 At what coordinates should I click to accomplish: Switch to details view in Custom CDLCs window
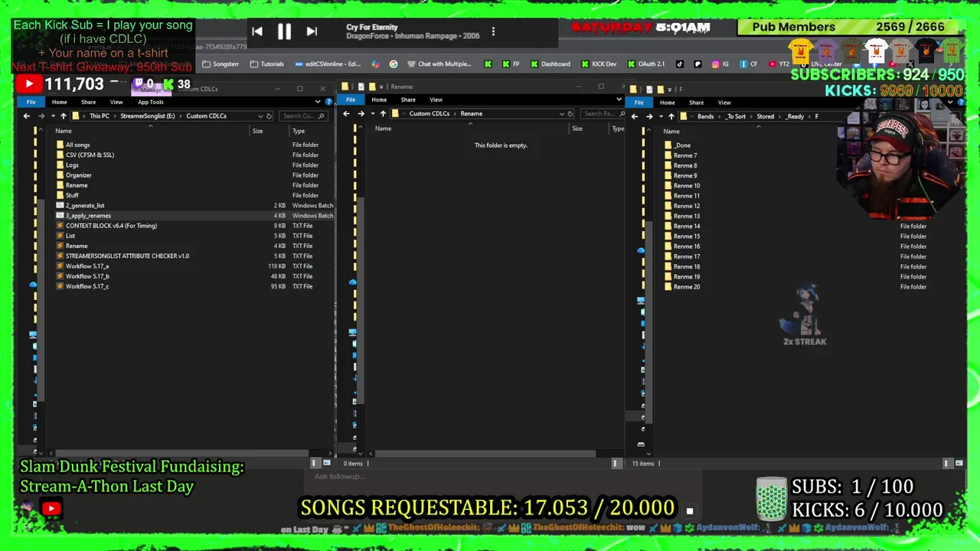click(314, 463)
